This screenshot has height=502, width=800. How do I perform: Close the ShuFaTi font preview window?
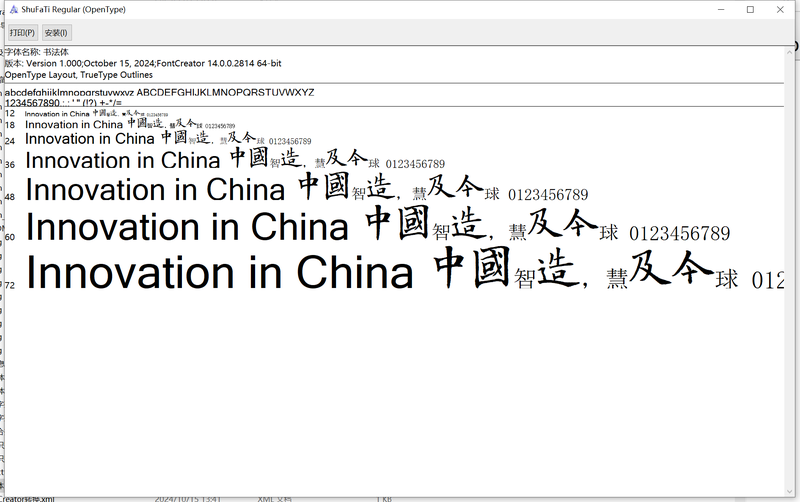point(780,9)
